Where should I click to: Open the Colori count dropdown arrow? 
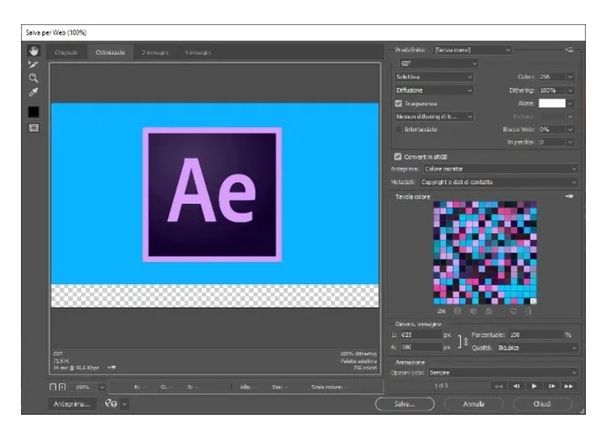point(570,77)
